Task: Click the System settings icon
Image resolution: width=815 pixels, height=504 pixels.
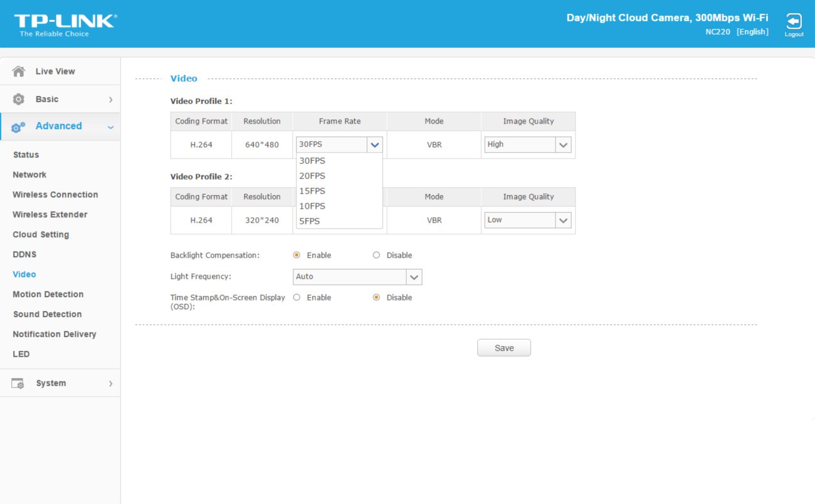Action: tap(18, 384)
